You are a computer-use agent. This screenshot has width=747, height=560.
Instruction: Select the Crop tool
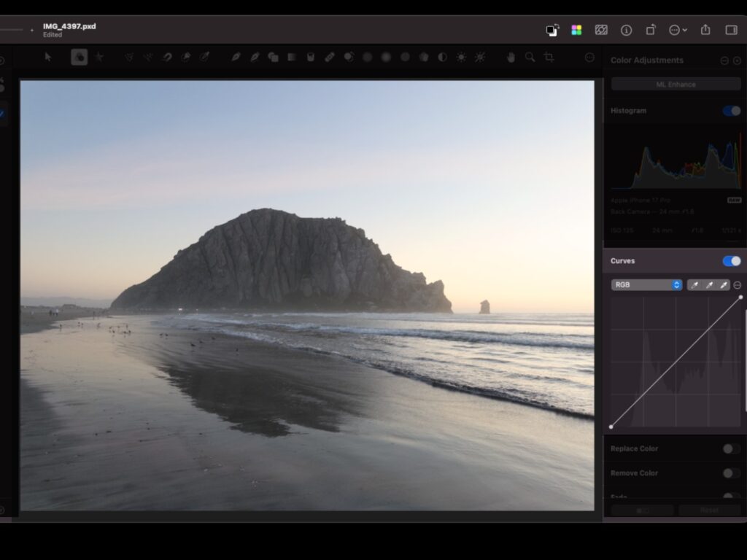[x=549, y=57]
